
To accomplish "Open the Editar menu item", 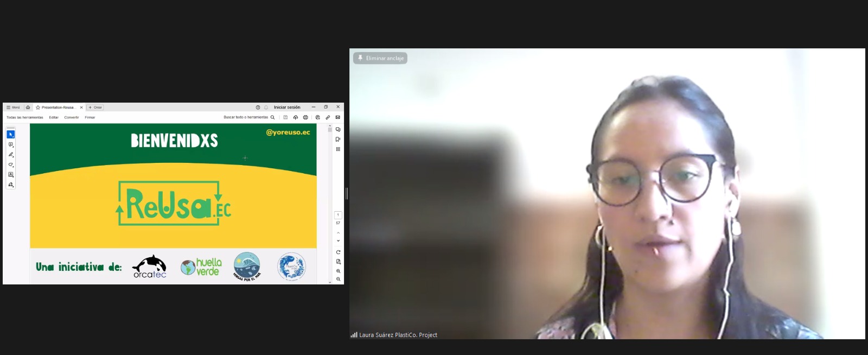I will pyautogui.click(x=54, y=117).
